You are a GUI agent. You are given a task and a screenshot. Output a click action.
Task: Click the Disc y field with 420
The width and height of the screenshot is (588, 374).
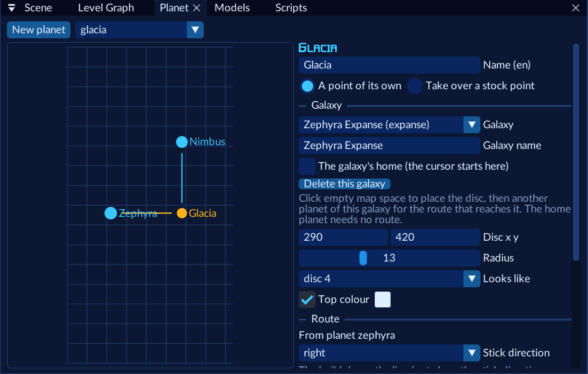[x=435, y=237]
